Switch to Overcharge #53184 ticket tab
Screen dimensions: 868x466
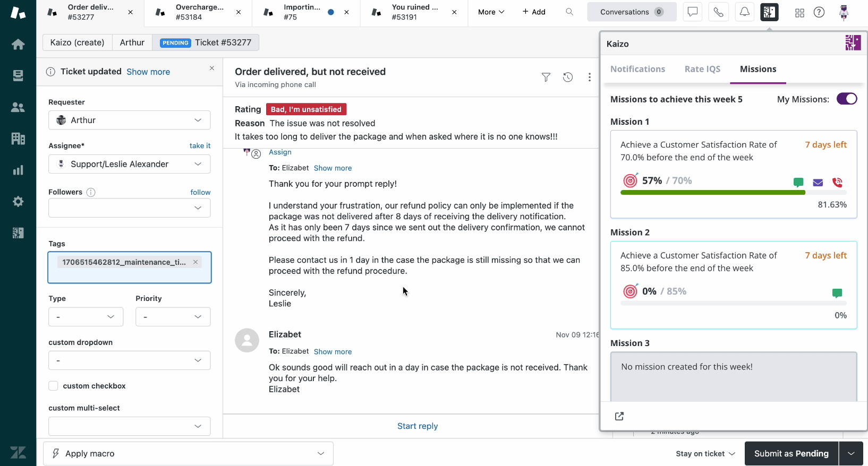(x=198, y=12)
